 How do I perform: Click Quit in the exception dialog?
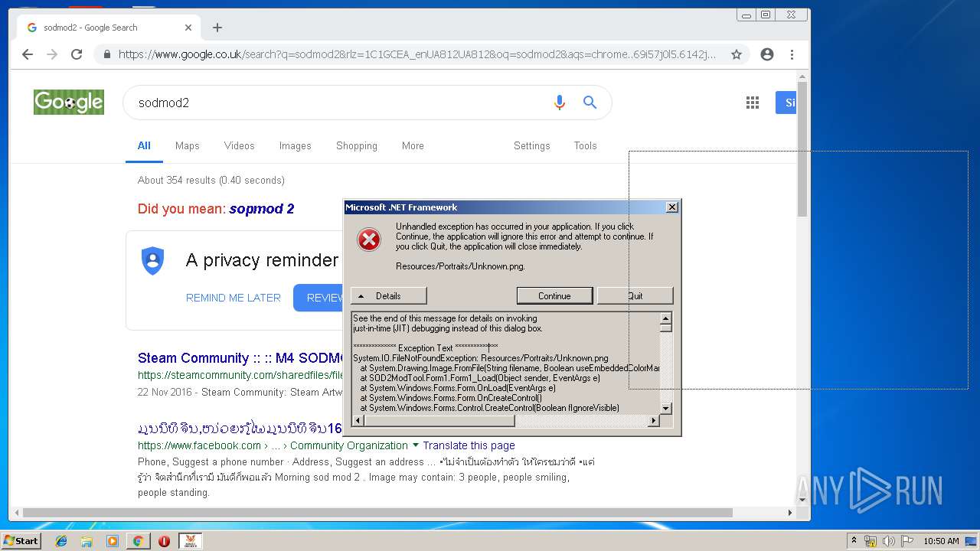click(635, 296)
